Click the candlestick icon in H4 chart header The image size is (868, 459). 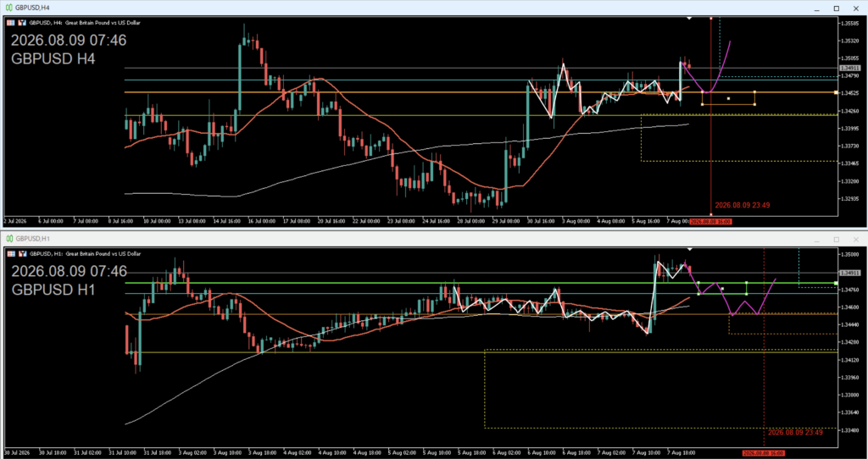pos(23,23)
